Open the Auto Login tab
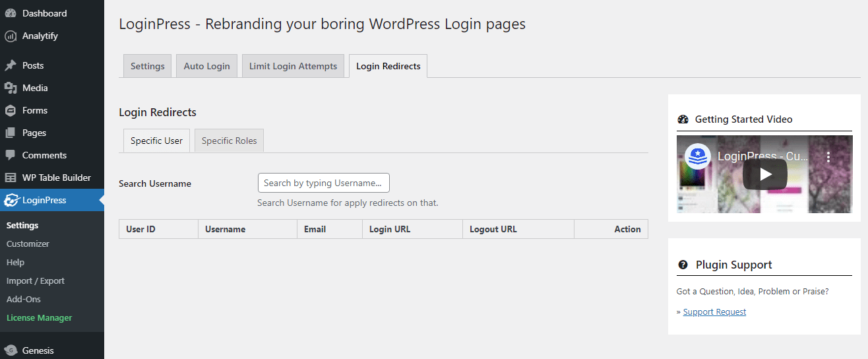Image resolution: width=868 pixels, height=359 pixels. (206, 66)
